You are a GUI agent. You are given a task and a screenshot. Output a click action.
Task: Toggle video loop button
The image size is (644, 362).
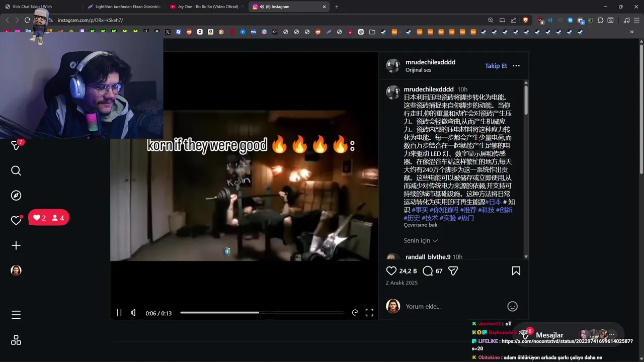click(355, 313)
